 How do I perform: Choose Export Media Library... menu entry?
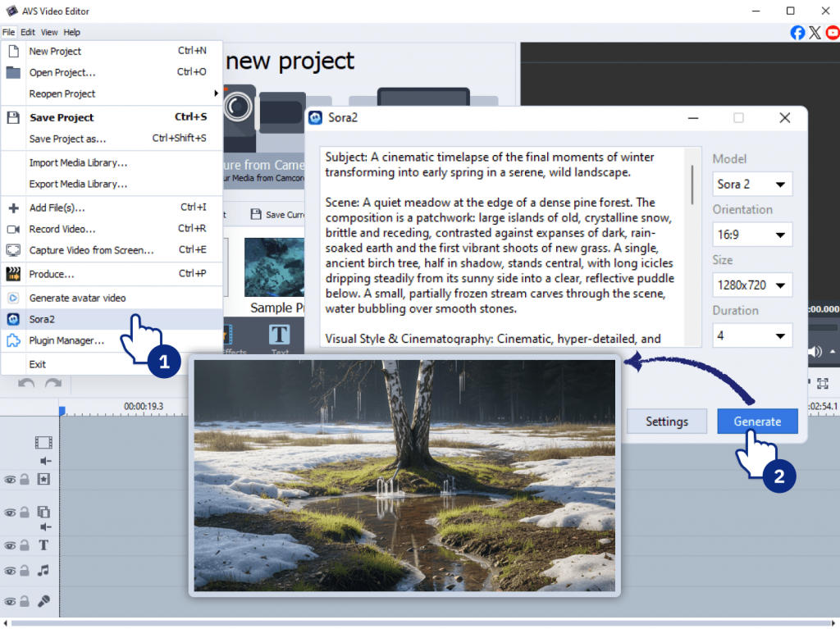pyautogui.click(x=112, y=184)
